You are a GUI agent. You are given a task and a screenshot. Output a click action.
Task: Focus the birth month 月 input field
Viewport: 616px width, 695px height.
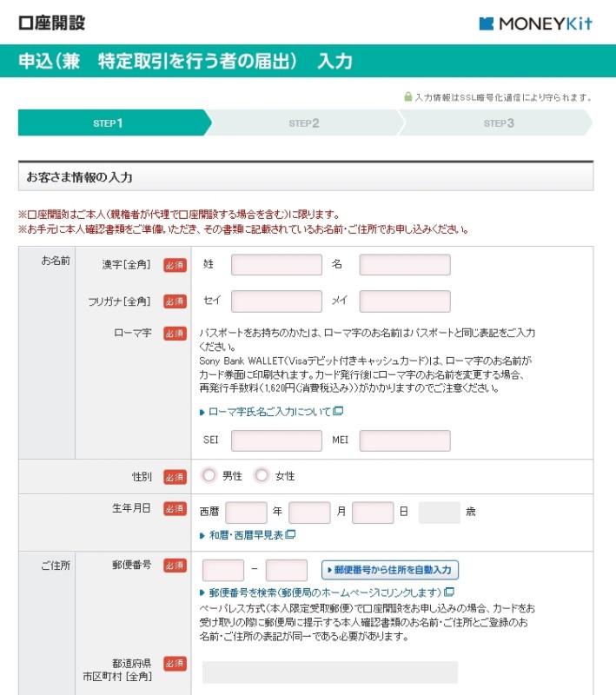310,513
